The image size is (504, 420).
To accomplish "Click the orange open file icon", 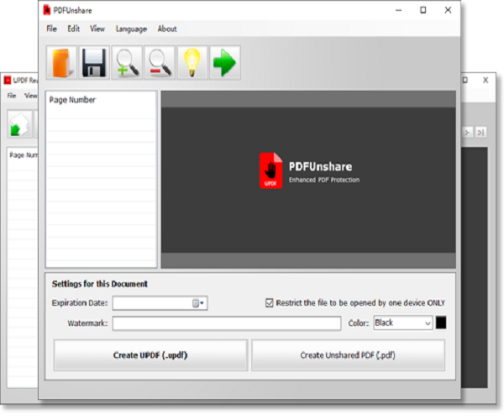I will tap(61, 63).
